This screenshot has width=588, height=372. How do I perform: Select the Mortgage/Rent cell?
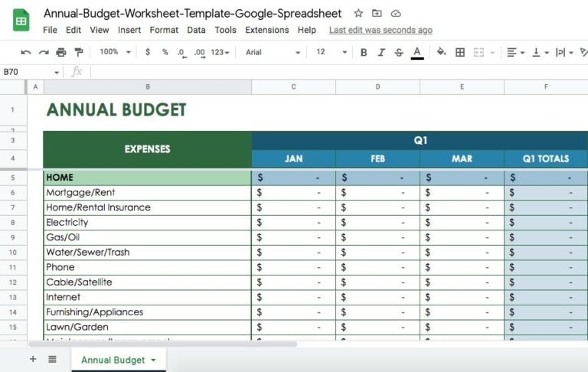tap(147, 193)
